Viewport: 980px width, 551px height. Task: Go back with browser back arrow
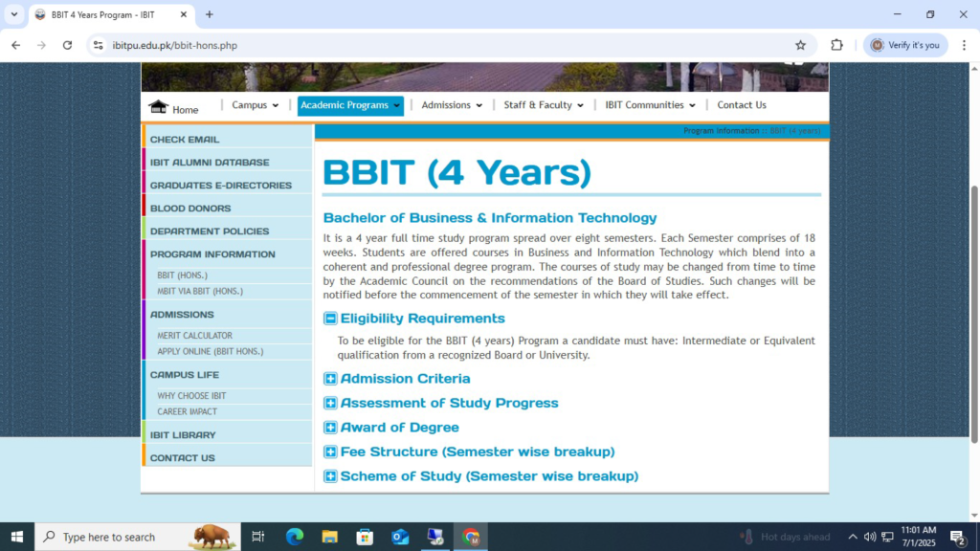coord(15,45)
